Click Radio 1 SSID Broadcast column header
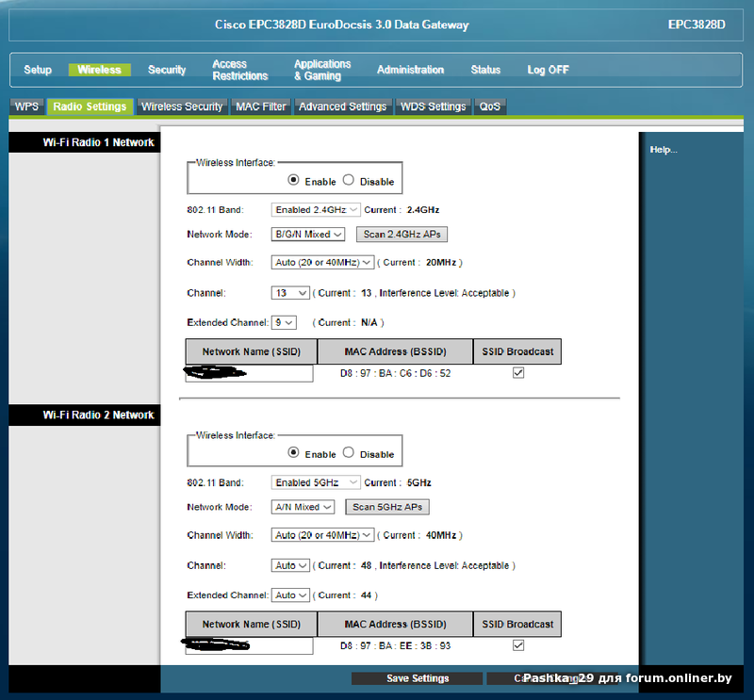This screenshot has width=754, height=700. [517, 351]
